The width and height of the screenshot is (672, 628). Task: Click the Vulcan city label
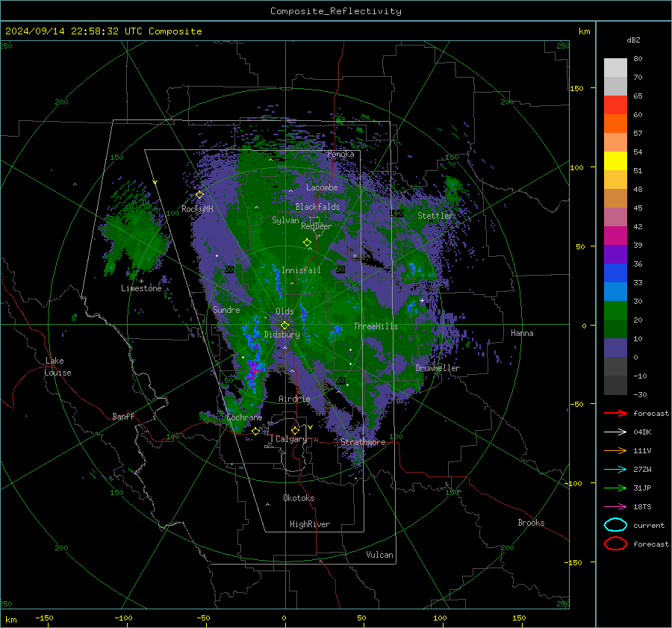pyautogui.click(x=379, y=555)
